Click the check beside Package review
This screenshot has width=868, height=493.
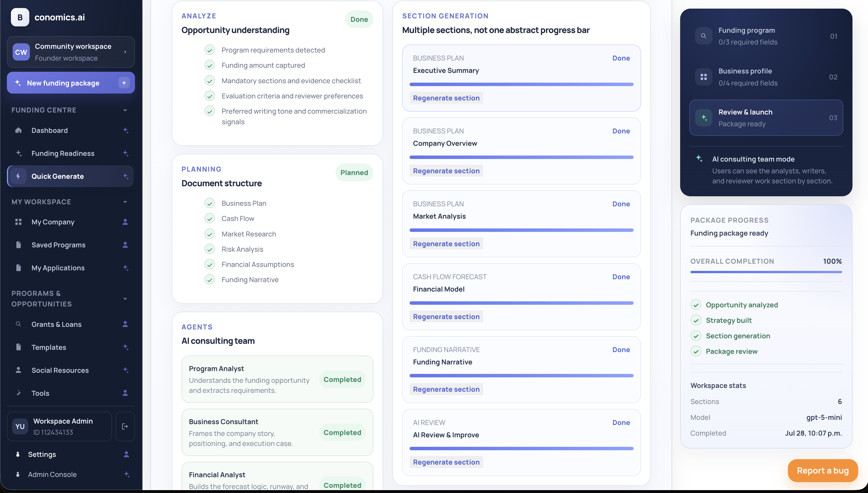pyautogui.click(x=696, y=351)
